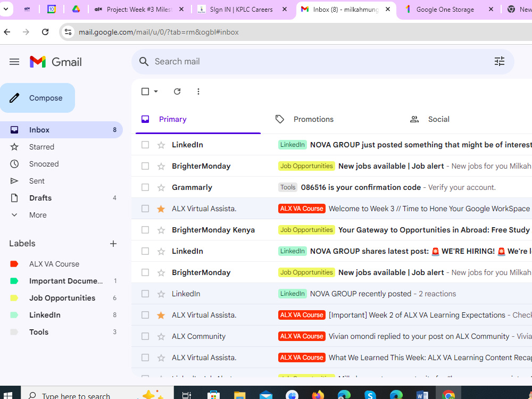532x399 pixels.
Task: Switch to the Social tab
Action: [x=438, y=119]
